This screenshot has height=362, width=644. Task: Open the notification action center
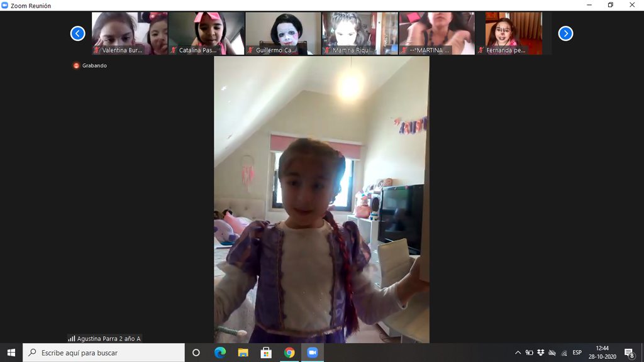tap(628, 353)
